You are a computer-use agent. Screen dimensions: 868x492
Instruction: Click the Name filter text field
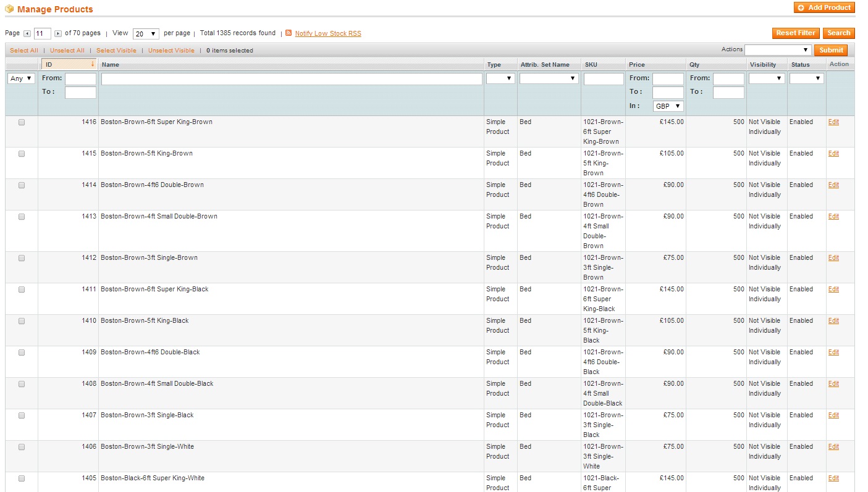click(x=291, y=79)
